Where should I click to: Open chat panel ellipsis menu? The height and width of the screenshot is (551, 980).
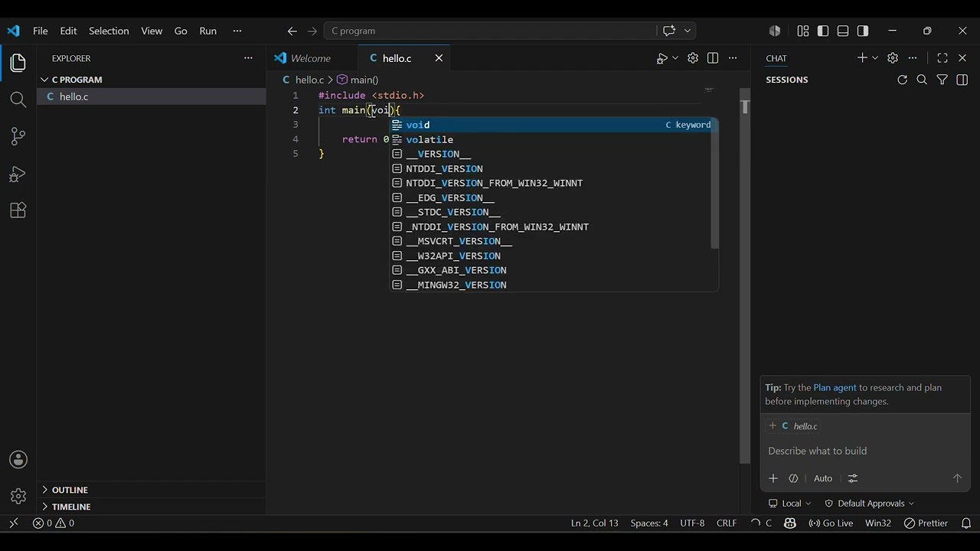click(913, 58)
